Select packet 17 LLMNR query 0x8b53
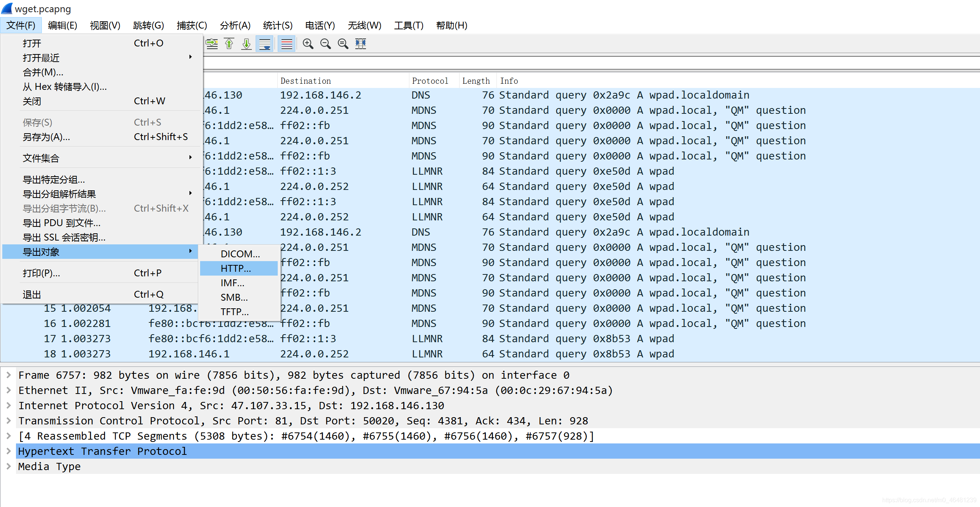 click(490, 339)
